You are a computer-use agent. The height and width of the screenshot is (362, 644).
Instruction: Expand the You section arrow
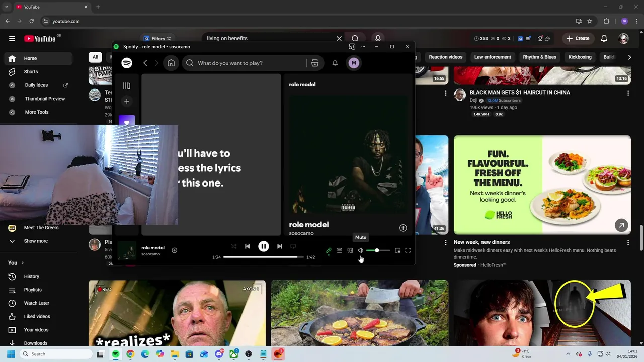(22, 263)
